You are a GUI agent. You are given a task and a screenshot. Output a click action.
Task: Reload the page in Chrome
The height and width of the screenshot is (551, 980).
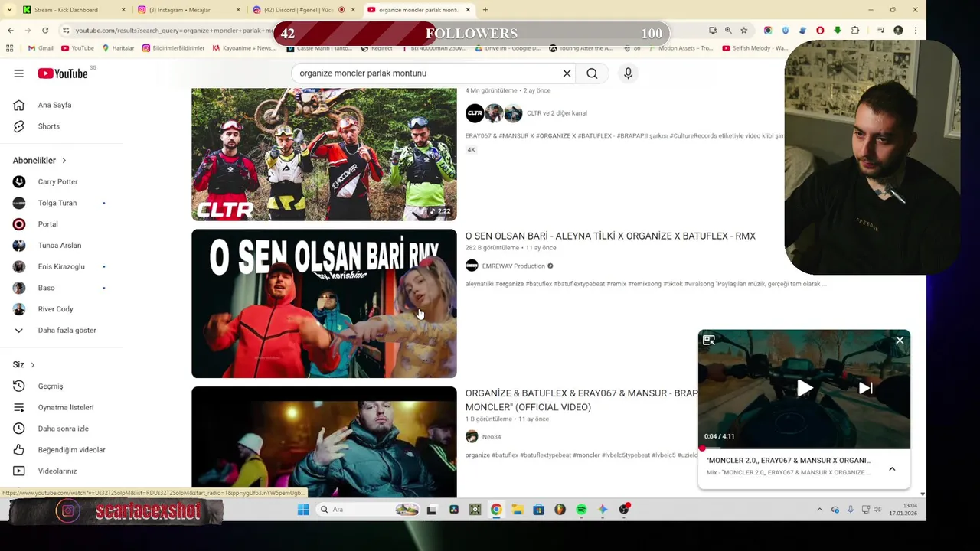[45, 31]
